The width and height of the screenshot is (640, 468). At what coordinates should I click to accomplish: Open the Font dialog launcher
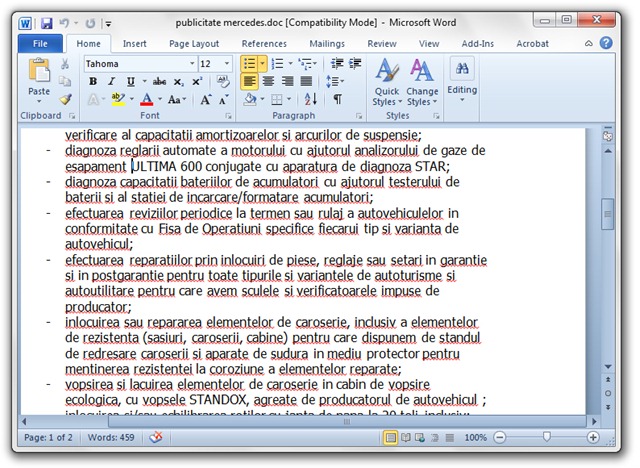pos(228,116)
